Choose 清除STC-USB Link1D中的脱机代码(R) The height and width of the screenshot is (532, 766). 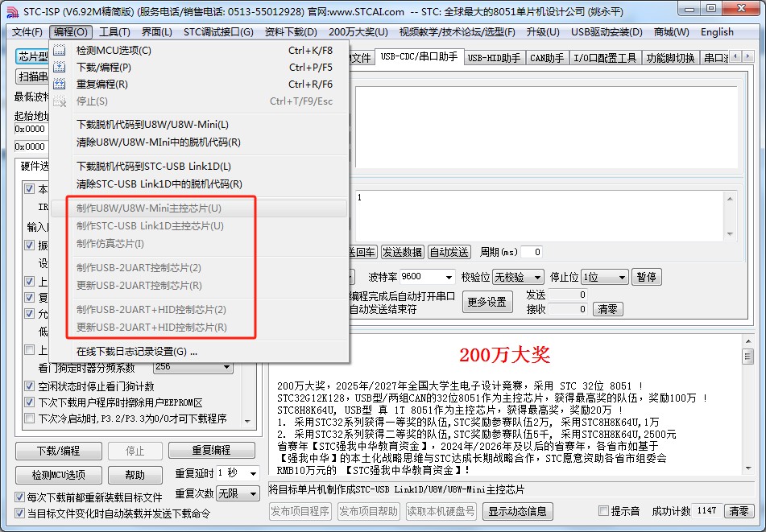pos(199,184)
